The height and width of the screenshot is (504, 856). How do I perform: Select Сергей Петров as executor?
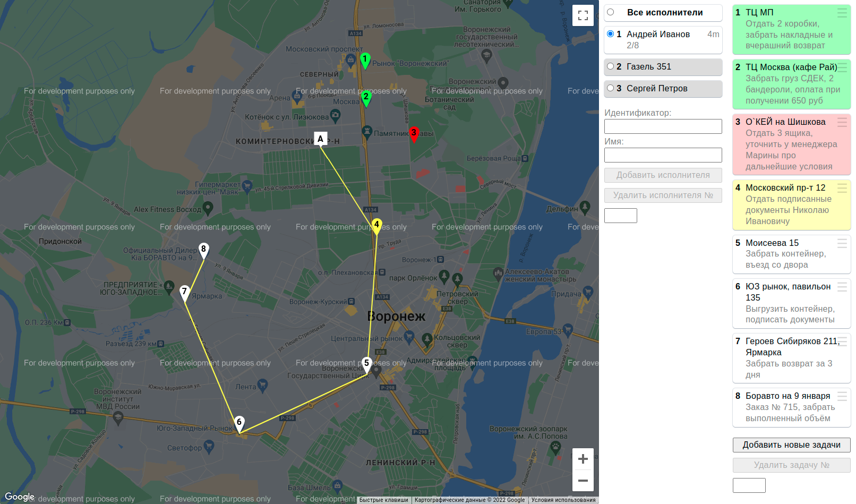tap(611, 89)
